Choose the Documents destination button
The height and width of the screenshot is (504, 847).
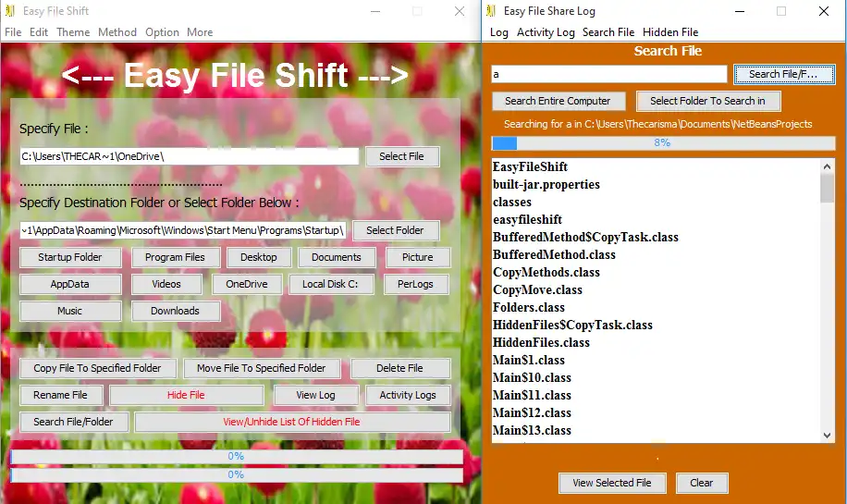pyautogui.click(x=337, y=257)
